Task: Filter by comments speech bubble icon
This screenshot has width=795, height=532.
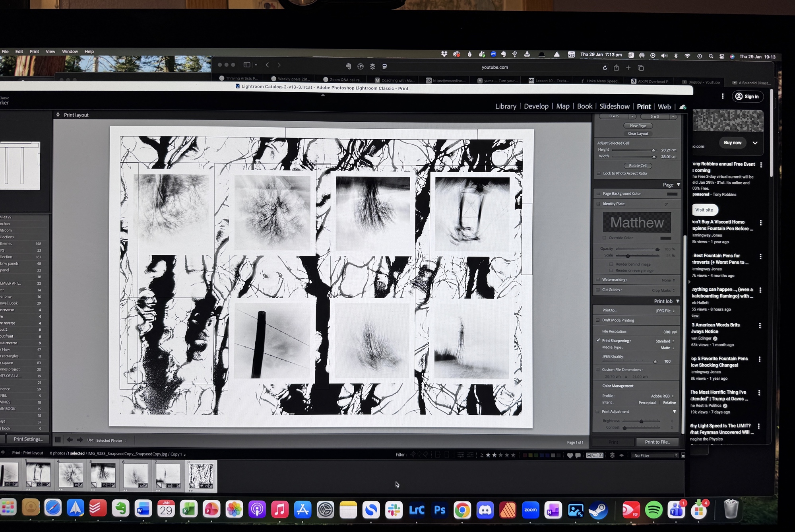Action: (578, 455)
